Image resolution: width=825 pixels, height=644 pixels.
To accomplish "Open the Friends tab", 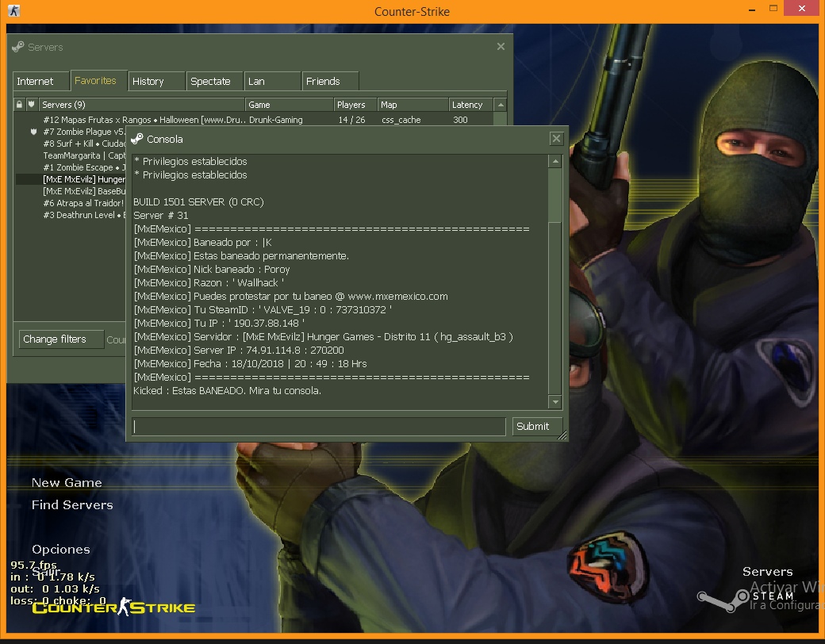I will pyautogui.click(x=330, y=82).
